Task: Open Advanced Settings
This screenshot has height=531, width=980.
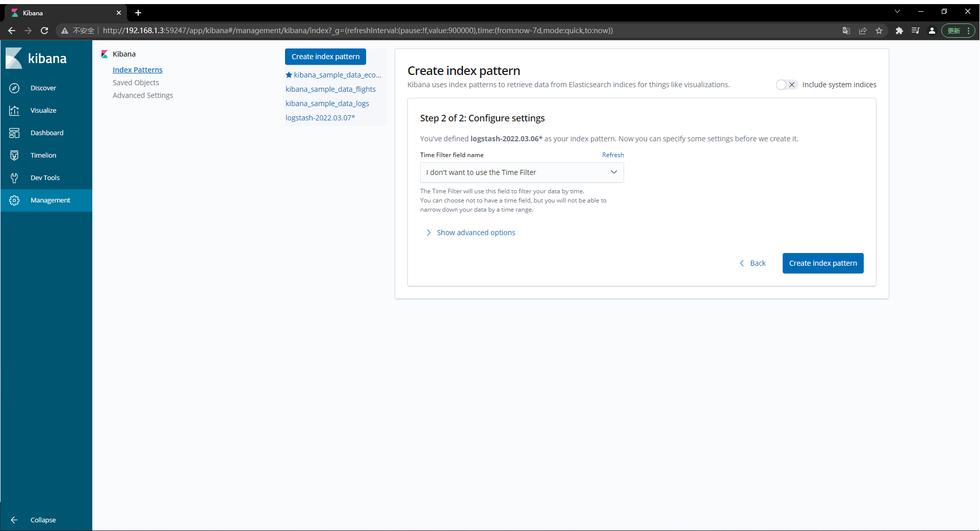Action: point(143,95)
